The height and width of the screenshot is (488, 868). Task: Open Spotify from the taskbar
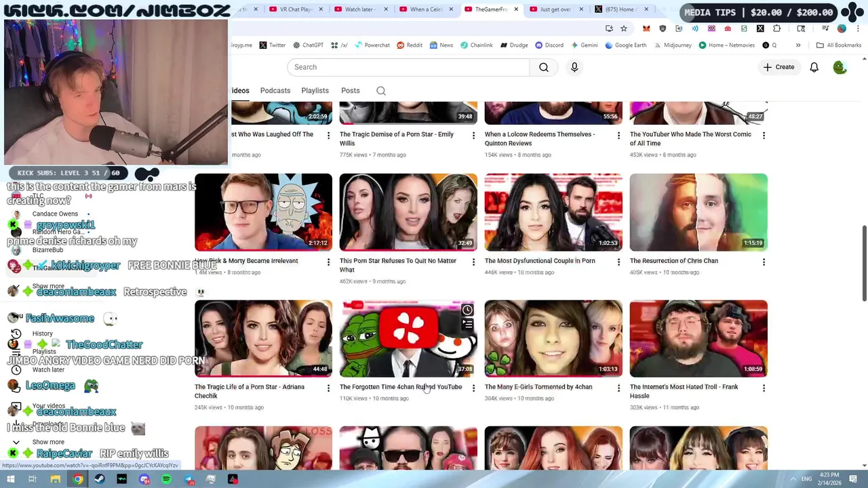coord(166,479)
